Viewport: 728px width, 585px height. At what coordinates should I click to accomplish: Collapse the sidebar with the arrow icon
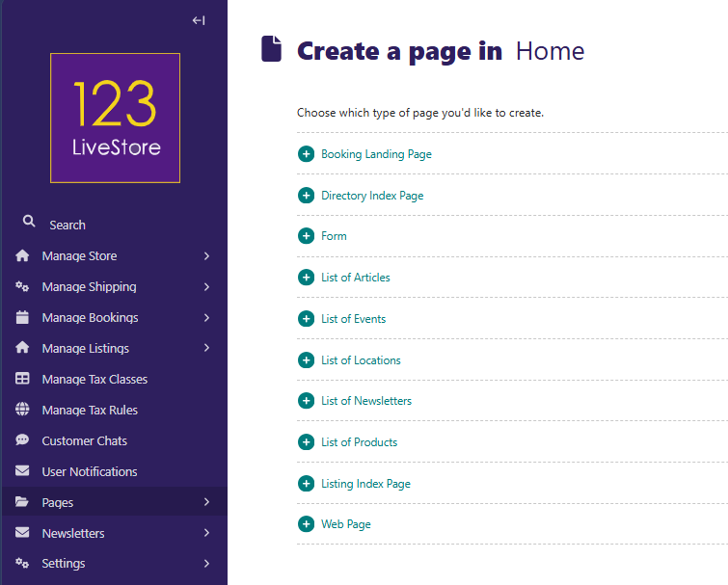click(199, 20)
